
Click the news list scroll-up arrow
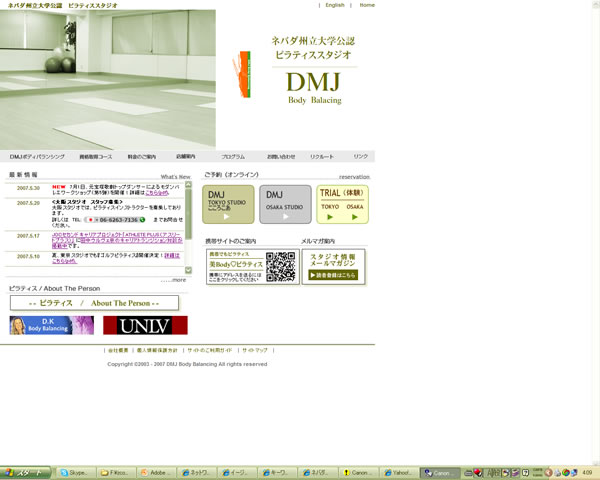[x=188, y=184]
